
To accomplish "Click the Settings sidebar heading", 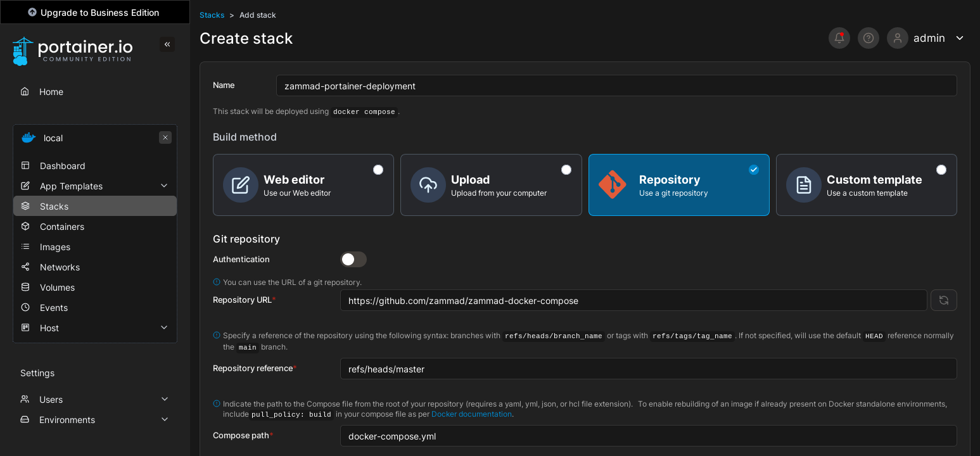I will click(x=37, y=373).
